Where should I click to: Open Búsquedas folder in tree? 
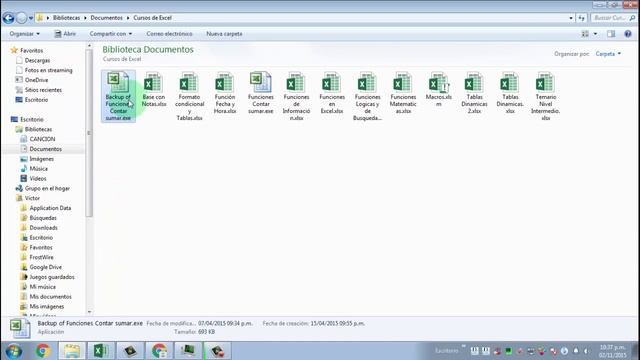43,218
